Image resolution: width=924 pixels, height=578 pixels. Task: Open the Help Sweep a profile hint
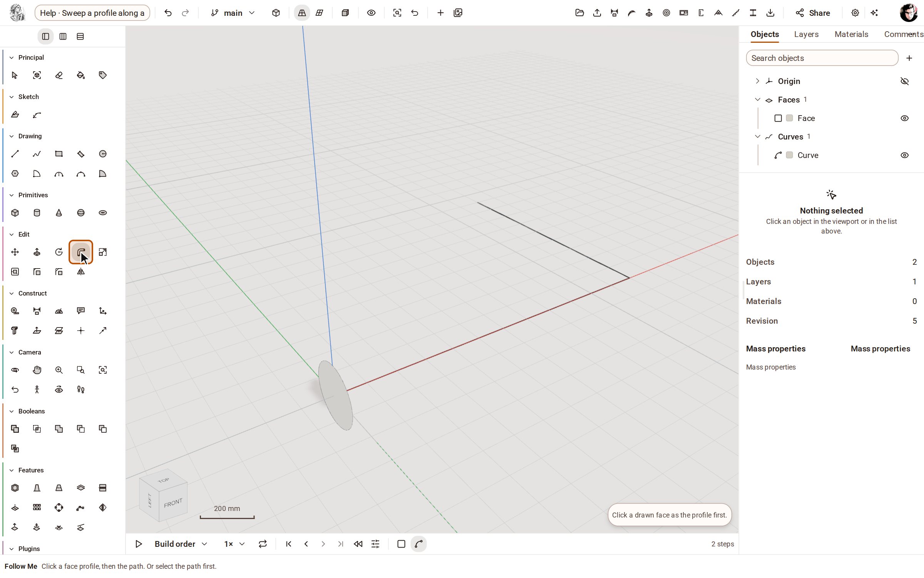(92, 13)
